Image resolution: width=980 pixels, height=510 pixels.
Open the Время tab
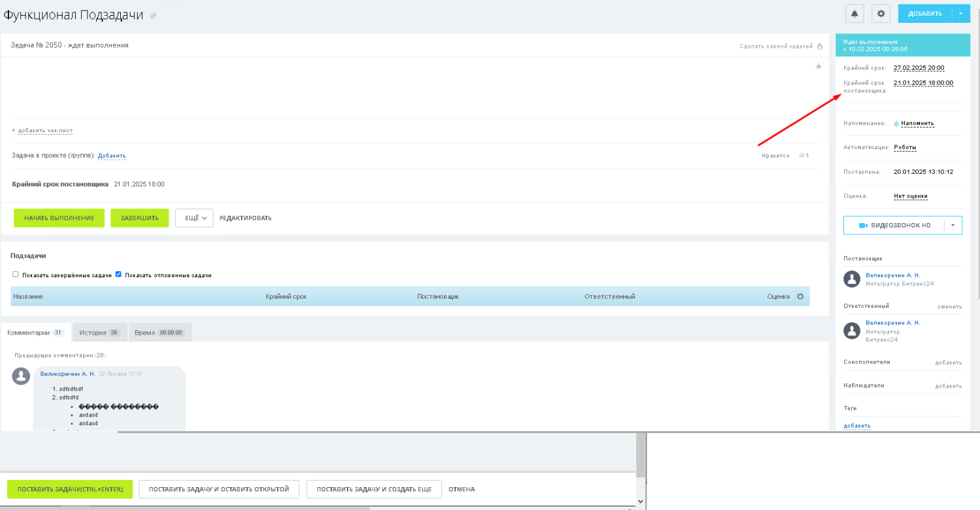tap(159, 332)
